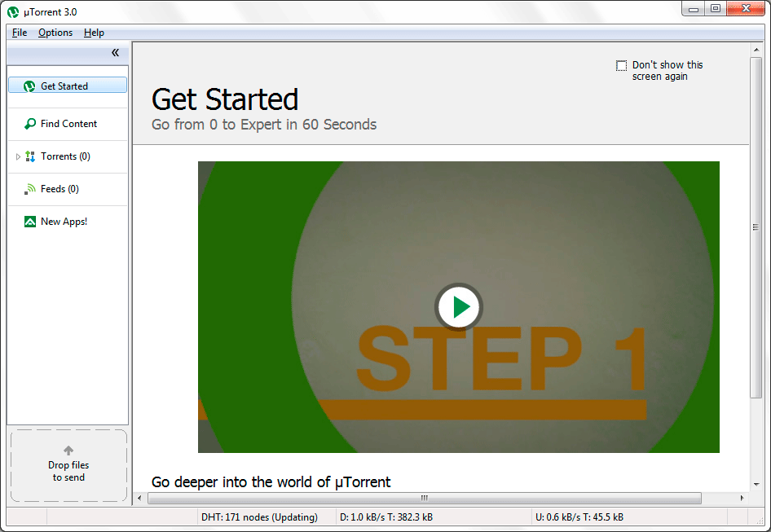This screenshot has height=532, width=771.
Task: Click the Get Started µTorrent icon
Action: click(x=29, y=86)
